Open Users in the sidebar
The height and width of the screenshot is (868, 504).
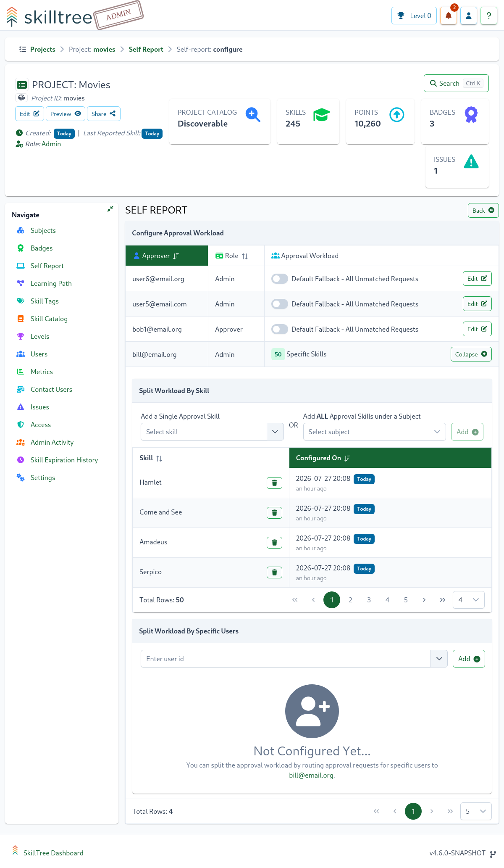click(x=39, y=354)
